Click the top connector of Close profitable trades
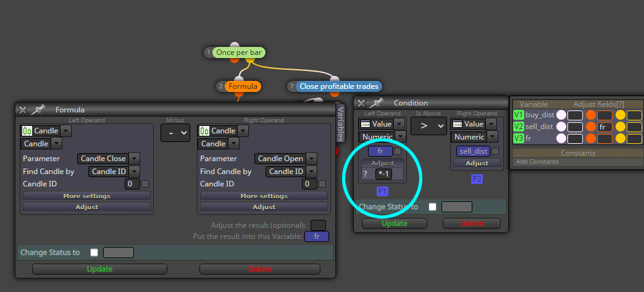 click(335, 79)
